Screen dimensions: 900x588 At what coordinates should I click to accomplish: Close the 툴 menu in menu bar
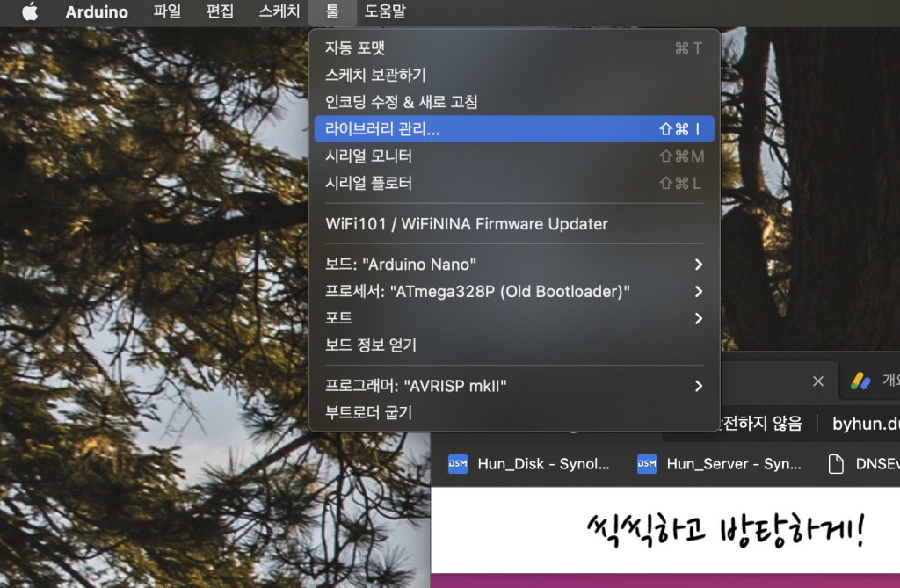click(332, 11)
